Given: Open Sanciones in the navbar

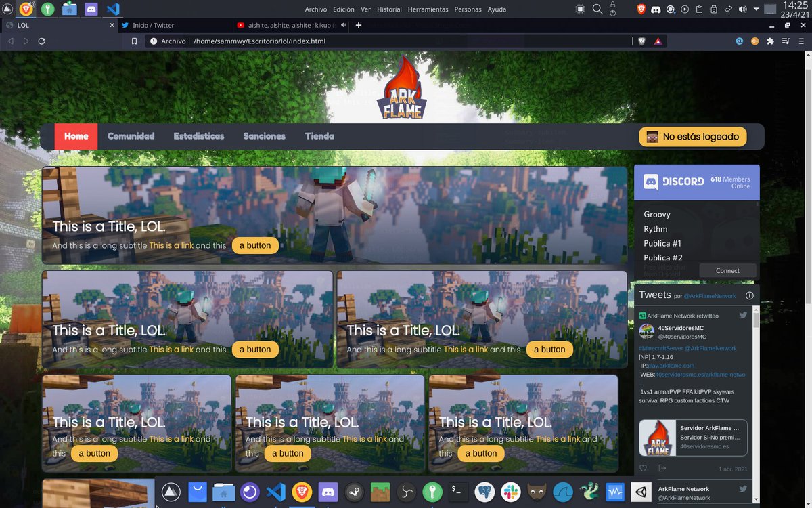Looking at the screenshot, I should click(264, 136).
